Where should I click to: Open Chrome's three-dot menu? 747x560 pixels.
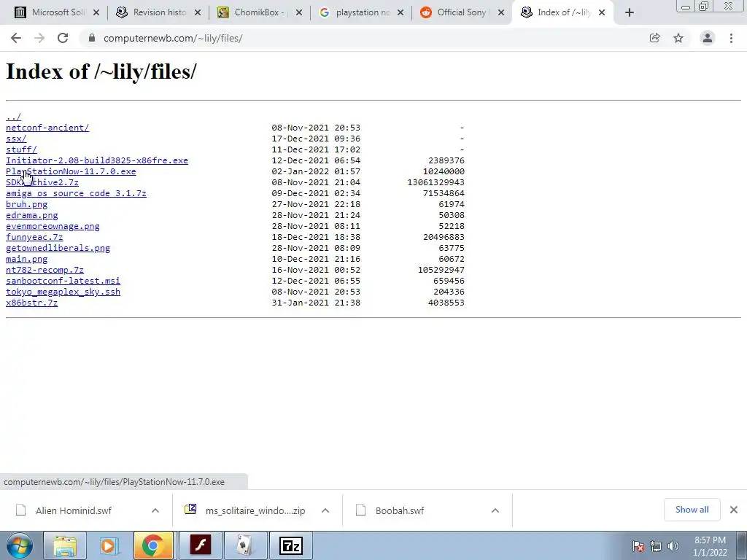[731, 38]
